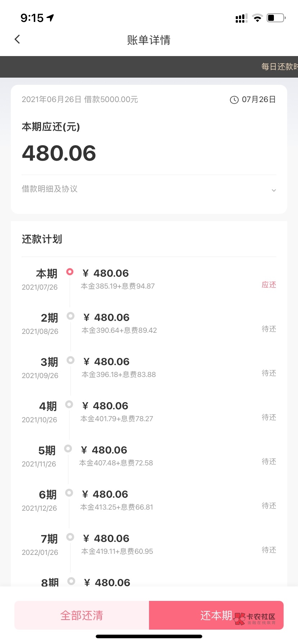This screenshot has width=298, height=644.
Task: Tap the red 应还 status label
Action: tap(269, 285)
